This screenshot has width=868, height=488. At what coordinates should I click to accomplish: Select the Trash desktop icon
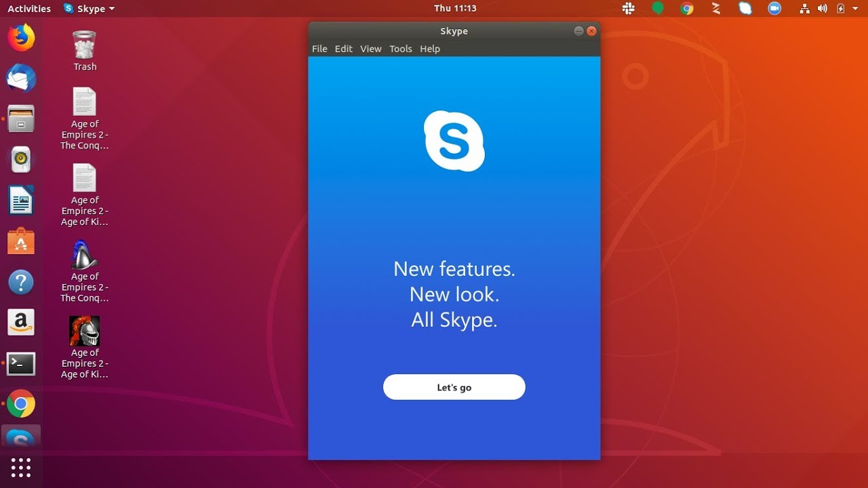[x=85, y=51]
